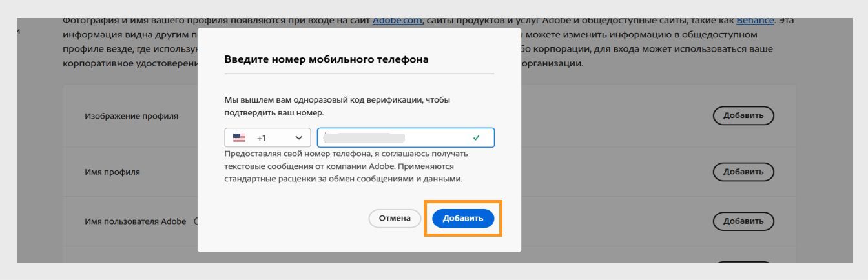This screenshot has width=868, height=280.
Task: Click the info icon beside Имя пользователя Adobe
Action: click(196, 221)
